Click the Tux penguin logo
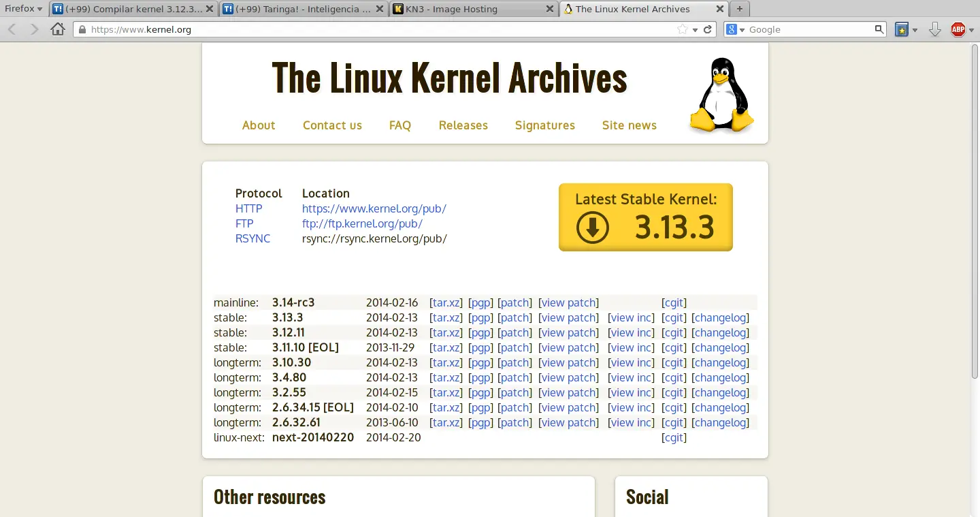This screenshot has height=517, width=980. point(721,94)
